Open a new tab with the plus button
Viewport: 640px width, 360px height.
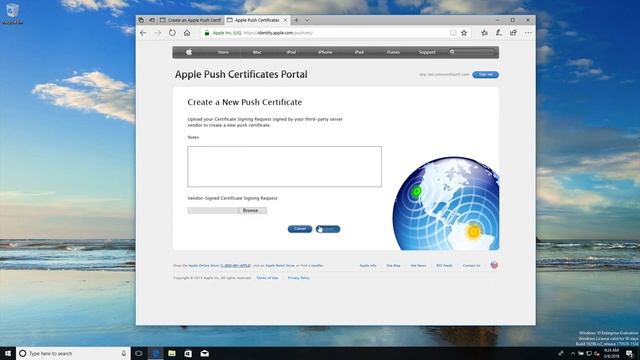click(296, 20)
